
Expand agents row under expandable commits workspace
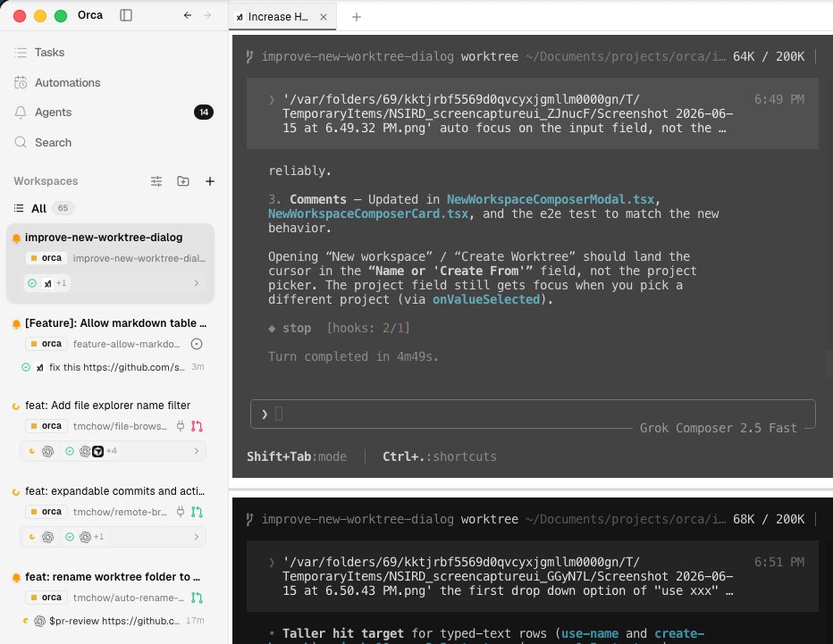[x=197, y=537]
